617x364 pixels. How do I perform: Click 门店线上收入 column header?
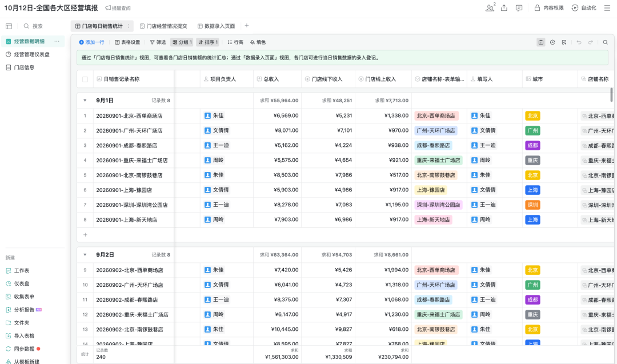383,79
